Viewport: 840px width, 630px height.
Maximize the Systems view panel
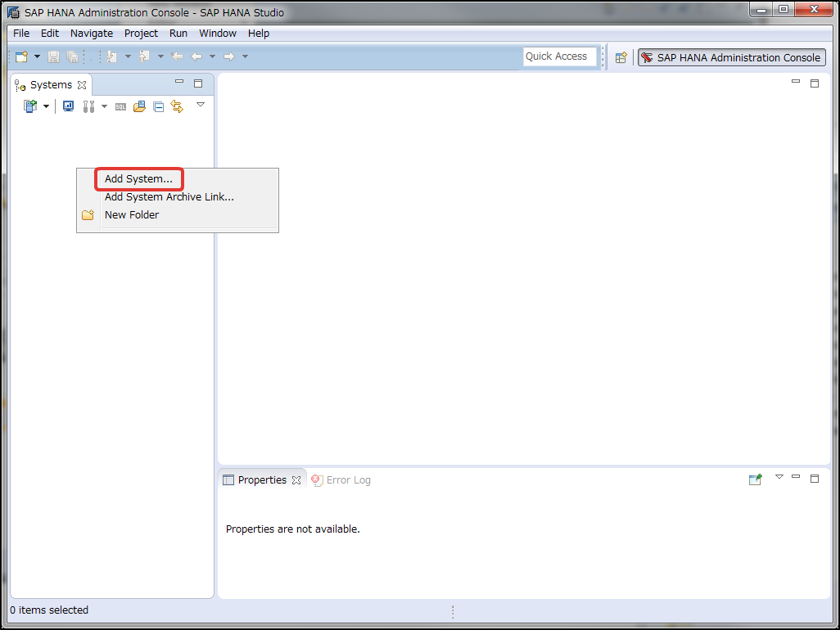(198, 83)
